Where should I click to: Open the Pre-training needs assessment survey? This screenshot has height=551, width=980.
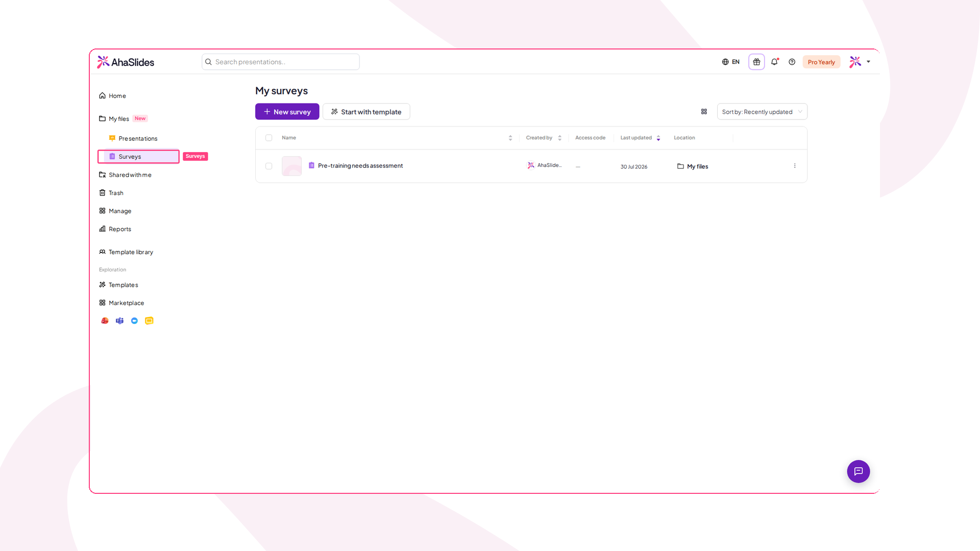pyautogui.click(x=360, y=166)
